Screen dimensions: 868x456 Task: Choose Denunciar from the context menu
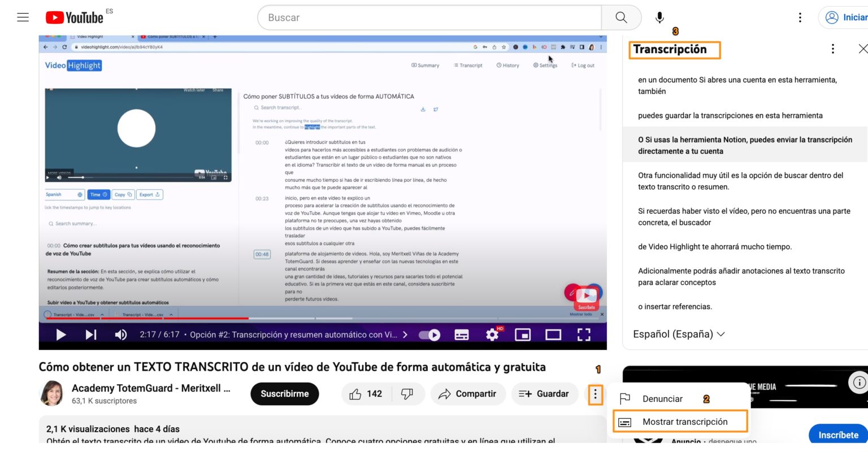click(662, 398)
